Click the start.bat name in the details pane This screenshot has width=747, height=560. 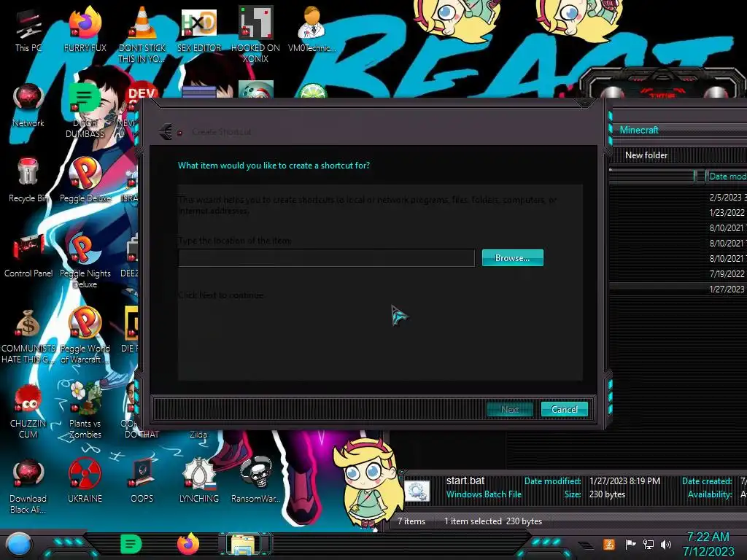pos(465,481)
